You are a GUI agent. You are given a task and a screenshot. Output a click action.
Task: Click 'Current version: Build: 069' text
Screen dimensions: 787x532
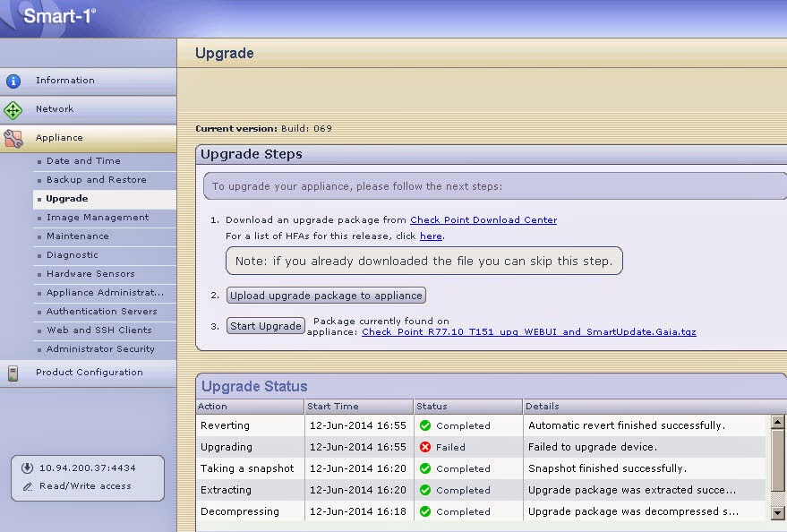click(x=263, y=128)
